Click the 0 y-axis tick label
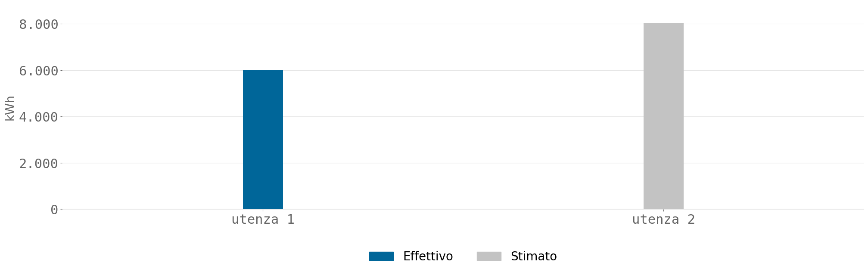 [54, 209]
